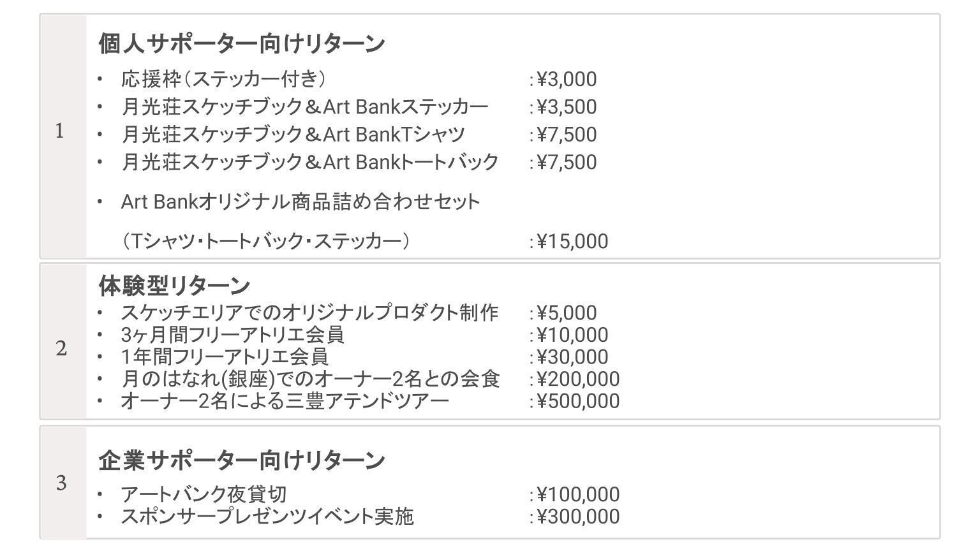Click row number 3 cell
The height and width of the screenshot is (551, 980).
click(x=61, y=483)
